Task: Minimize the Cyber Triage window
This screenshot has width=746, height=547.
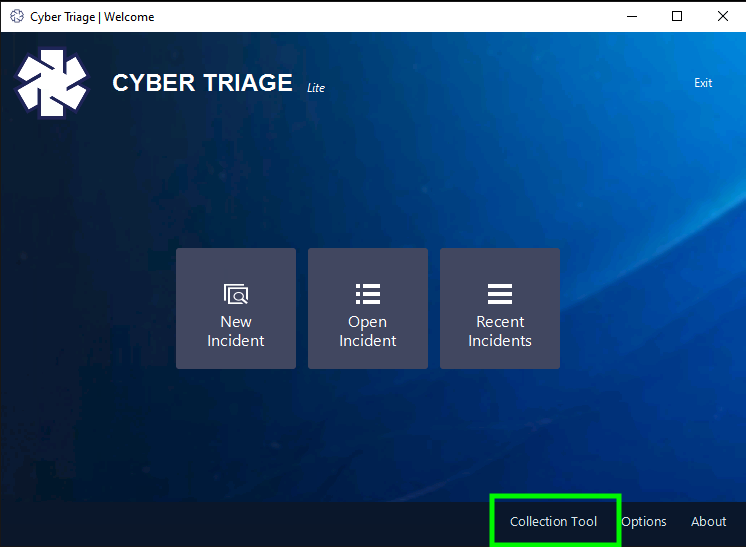Action: pyautogui.click(x=632, y=16)
